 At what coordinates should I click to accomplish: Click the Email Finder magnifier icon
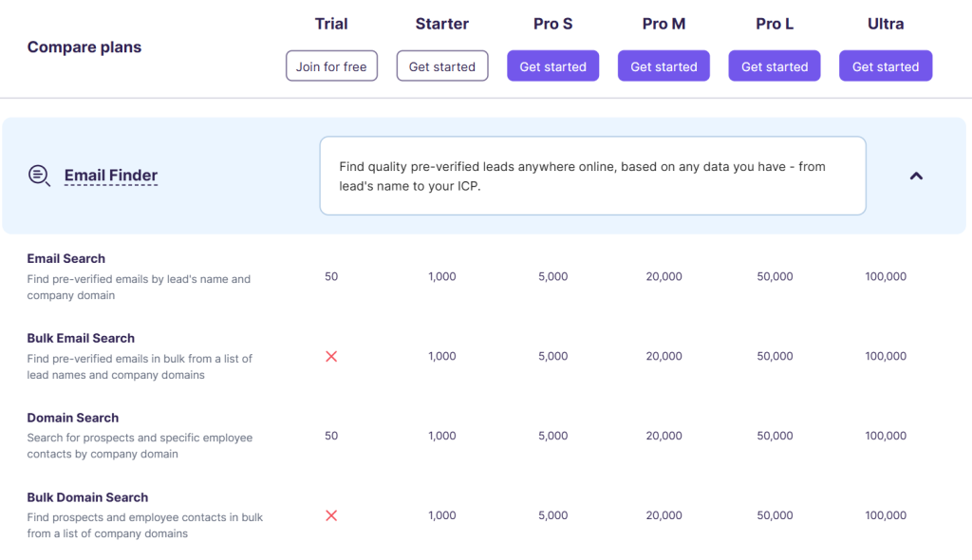pos(38,175)
